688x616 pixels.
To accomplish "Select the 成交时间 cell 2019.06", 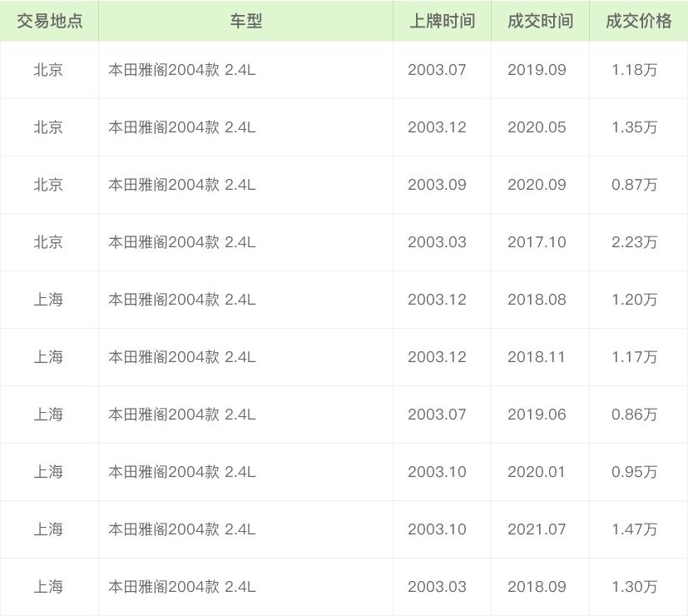I will click(537, 415).
